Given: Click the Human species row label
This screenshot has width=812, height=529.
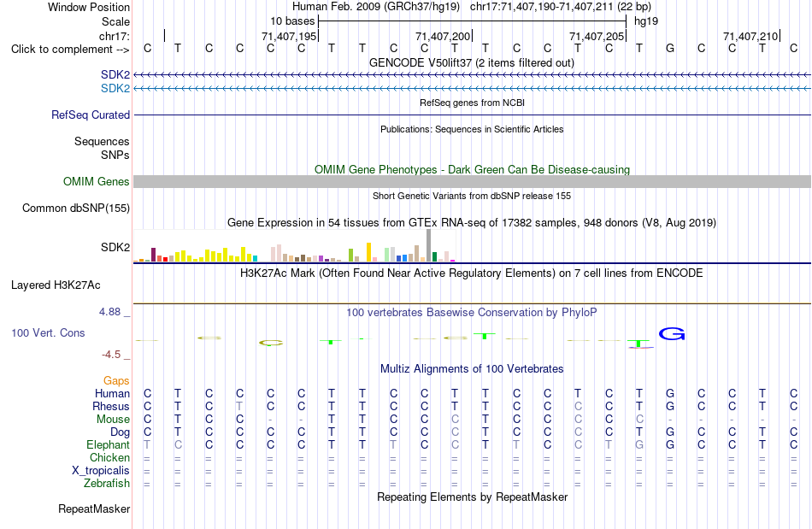Looking at the screenshot, I should 112,394.
